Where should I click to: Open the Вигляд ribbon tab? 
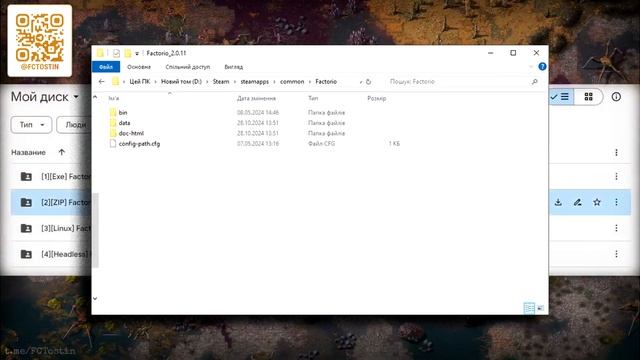coord(233,67)
